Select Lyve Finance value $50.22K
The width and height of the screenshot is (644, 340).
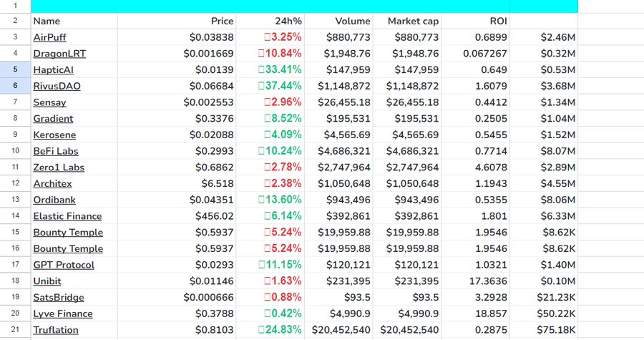point(544,314)
